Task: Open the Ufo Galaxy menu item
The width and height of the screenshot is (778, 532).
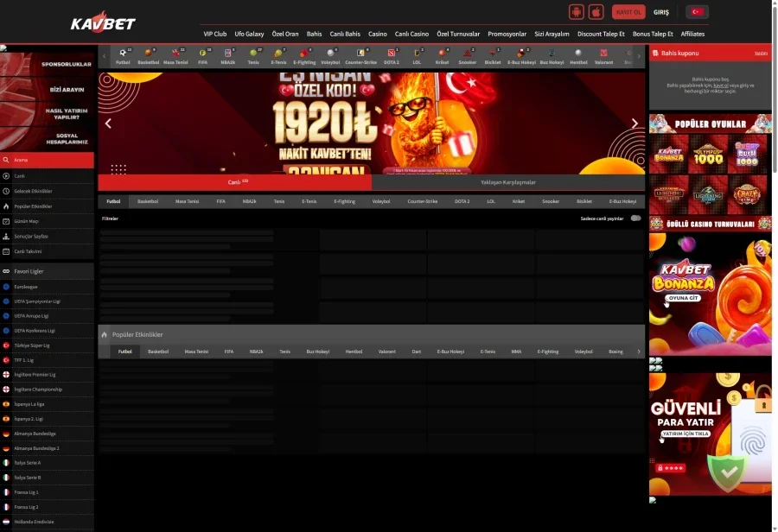Action: pyautogui.click(x=249, y=35)
